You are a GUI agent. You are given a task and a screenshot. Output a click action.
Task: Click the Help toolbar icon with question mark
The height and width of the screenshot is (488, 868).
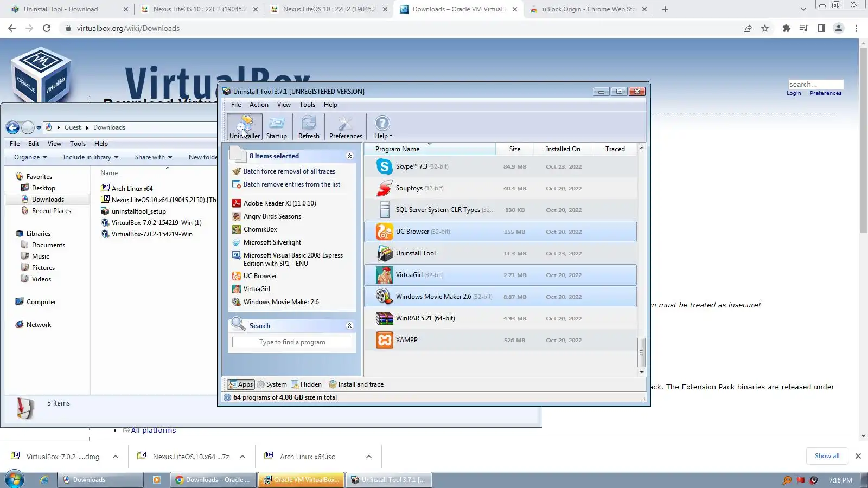point(382,127)
